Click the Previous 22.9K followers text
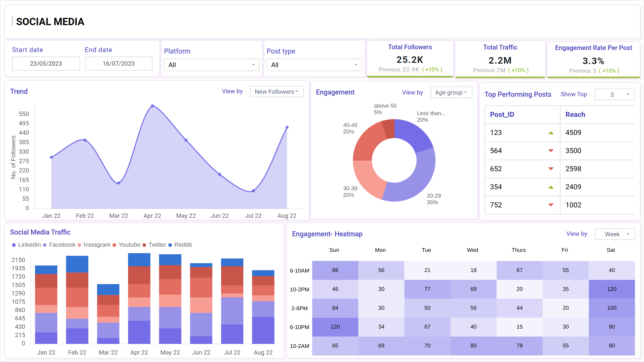The height and width of the screenshot is (362, 644). [x=399, y=70]
